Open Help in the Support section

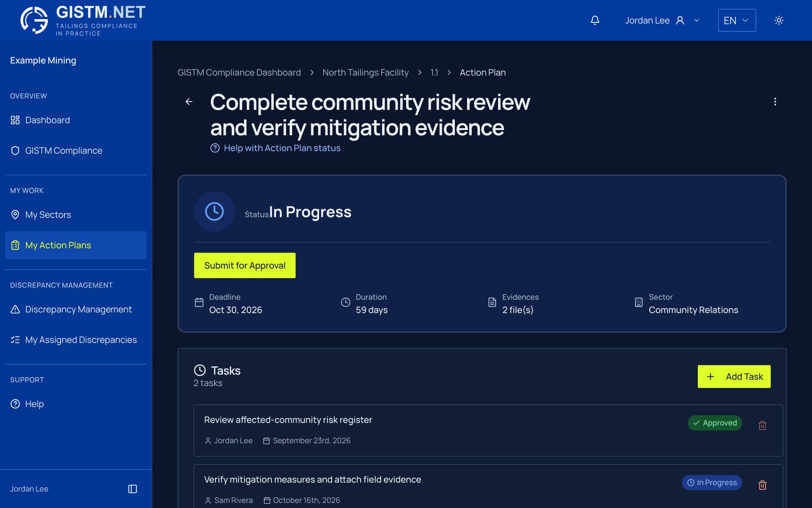tap(76, 404)
